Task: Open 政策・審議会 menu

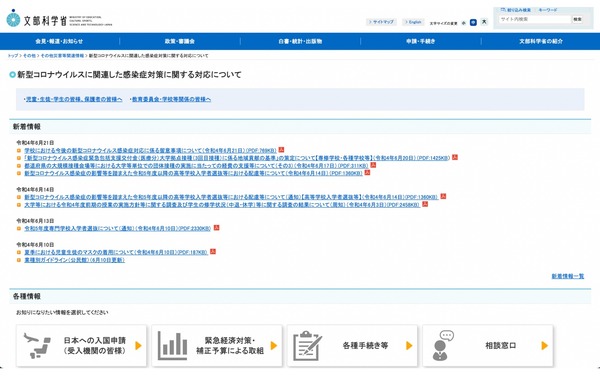Action: point(180,41)
